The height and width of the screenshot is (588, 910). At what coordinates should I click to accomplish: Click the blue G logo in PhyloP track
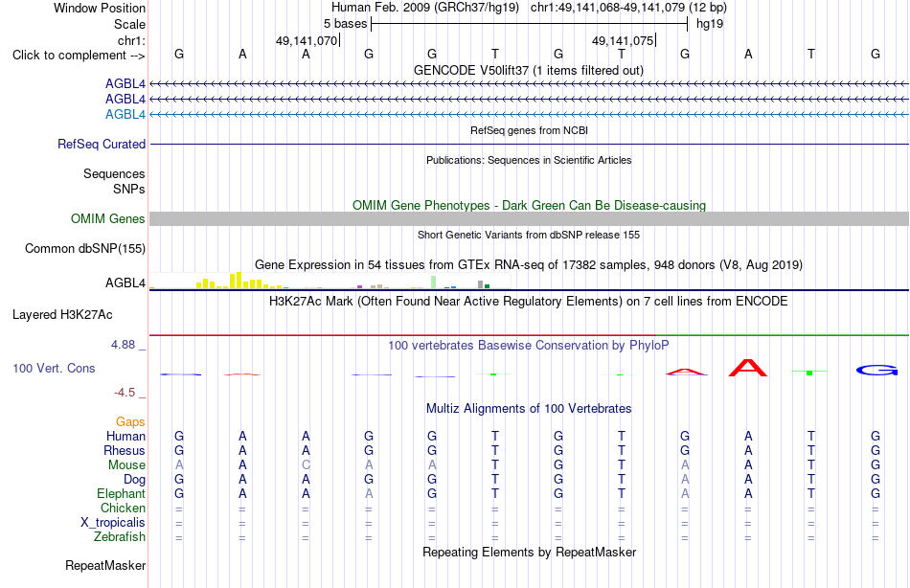point(876,370)
